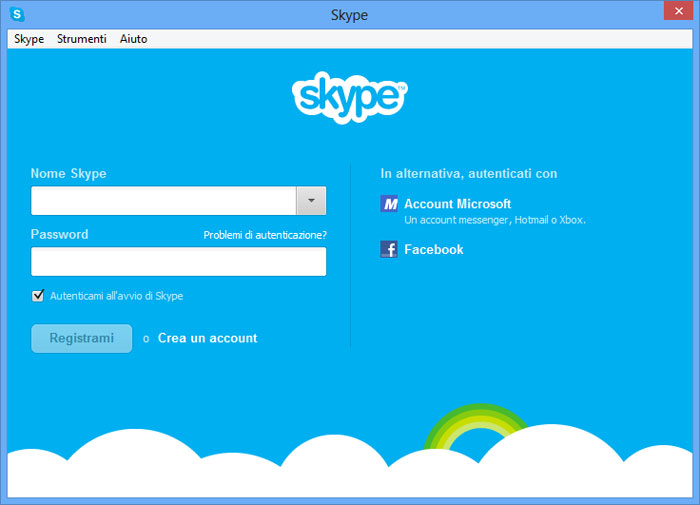Click the Registrami button
The width and height of the screenshot is (700, 505).
[x=82, y=338]
